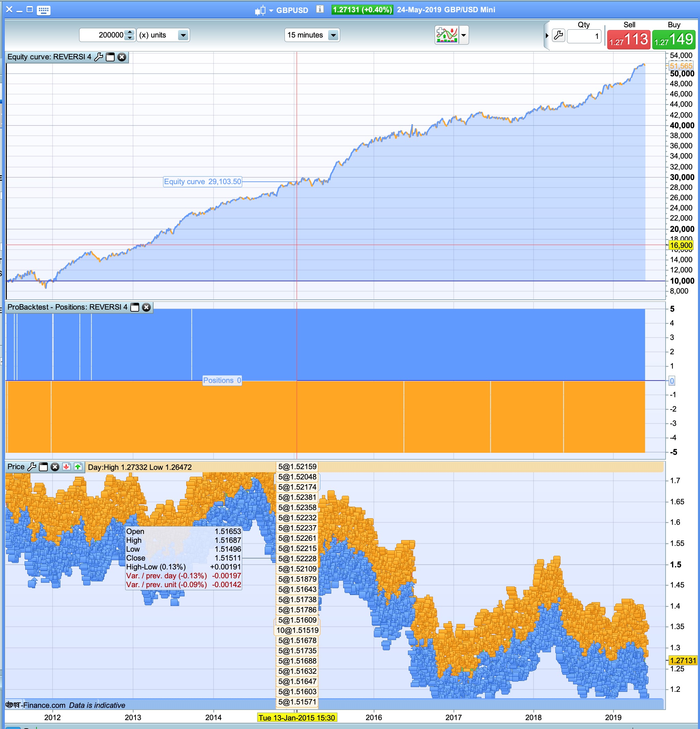Click the Buy 1.27149 button
The height and width of the screenshot is (729, 700).
pos(674,40)
